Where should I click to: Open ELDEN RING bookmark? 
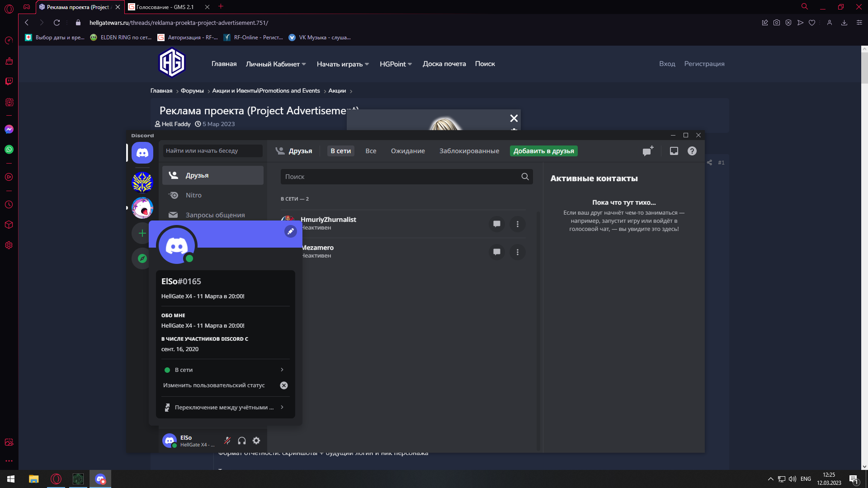(x=121, y=38)
